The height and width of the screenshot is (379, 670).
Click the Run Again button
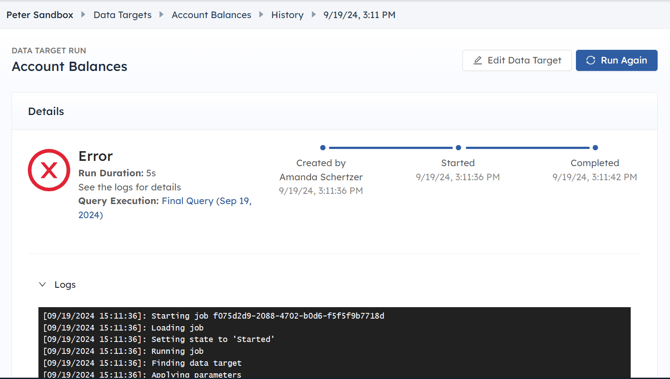click(617, 60)
